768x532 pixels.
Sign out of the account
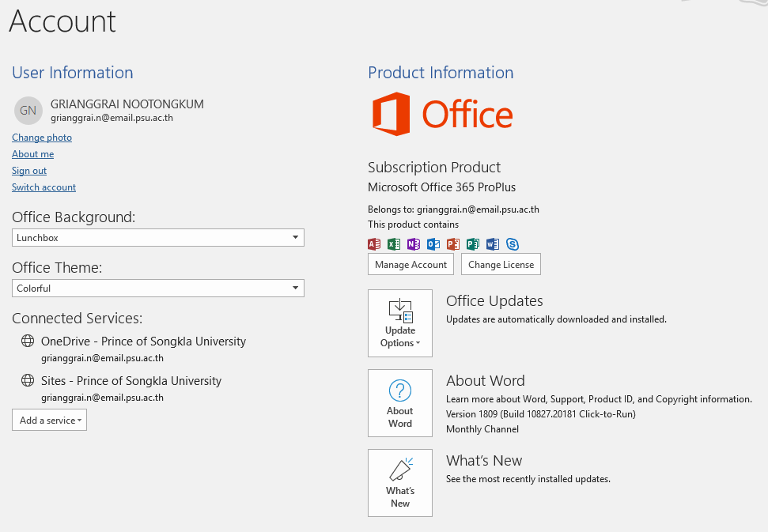pyautogui.click(x=29, y=171)
